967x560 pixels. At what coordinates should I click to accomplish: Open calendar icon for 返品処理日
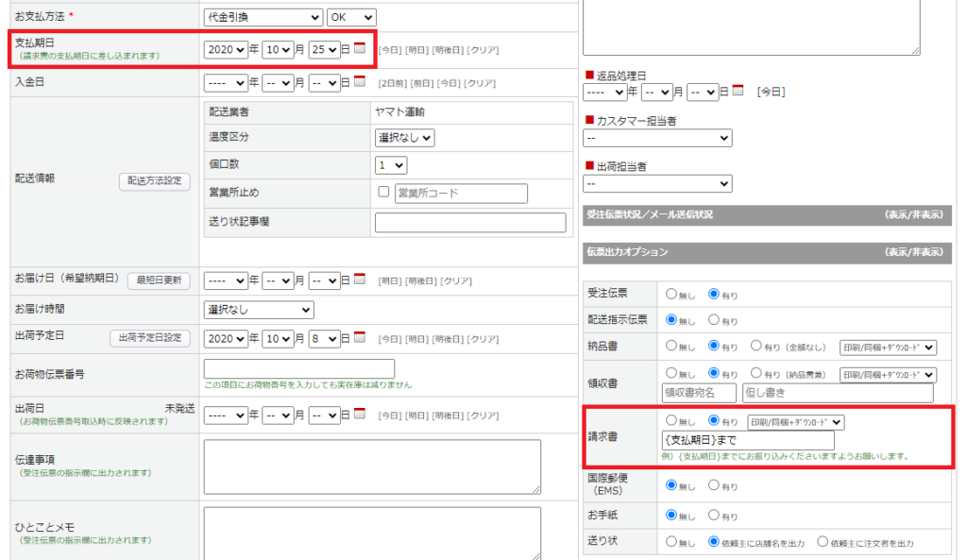738,92
